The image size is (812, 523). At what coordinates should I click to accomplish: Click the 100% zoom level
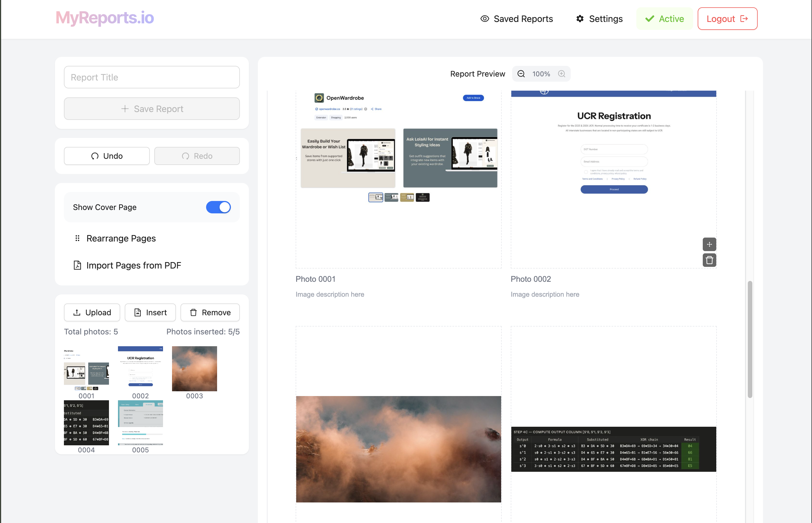click(x=541, y=74)
